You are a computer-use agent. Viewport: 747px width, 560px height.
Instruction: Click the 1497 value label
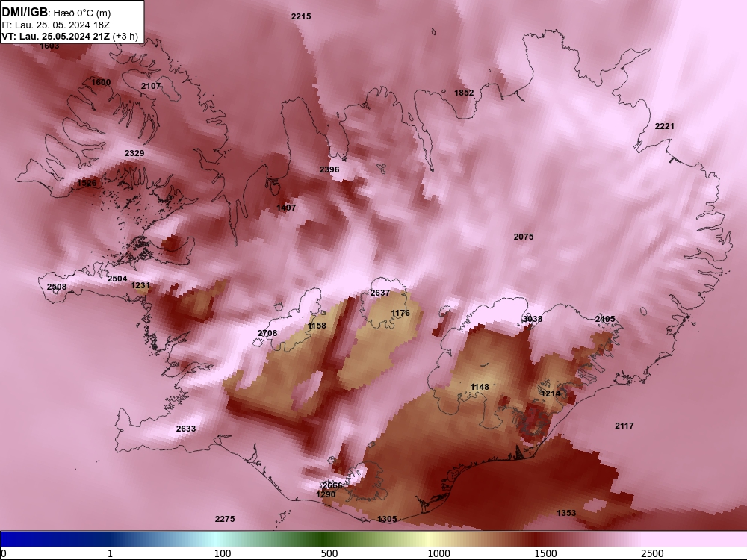(x=286, y=208)
